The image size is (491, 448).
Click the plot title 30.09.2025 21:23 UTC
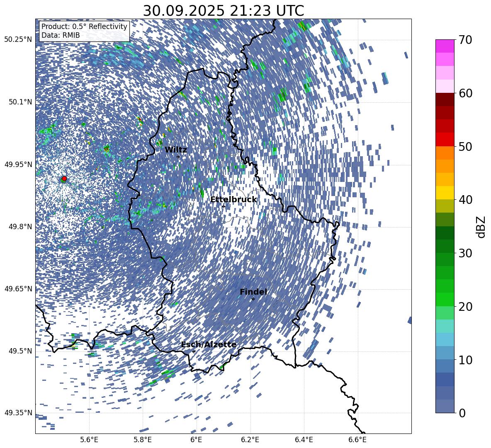pos(224,11)
